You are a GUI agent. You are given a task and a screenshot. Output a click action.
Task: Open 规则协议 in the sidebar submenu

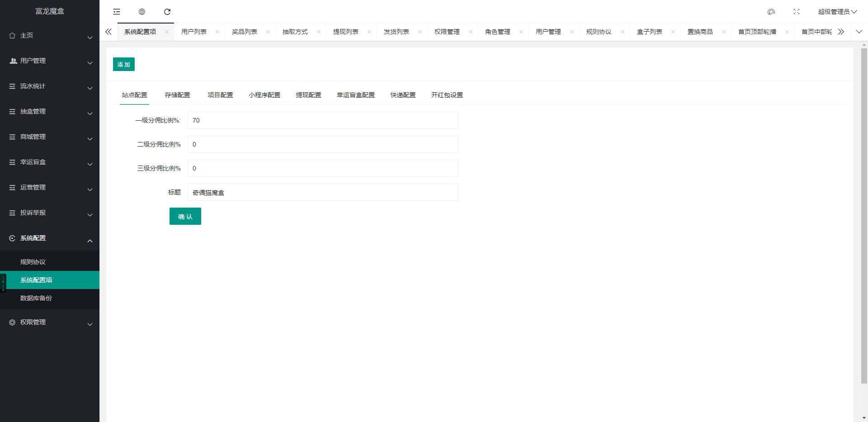point(50,262)
